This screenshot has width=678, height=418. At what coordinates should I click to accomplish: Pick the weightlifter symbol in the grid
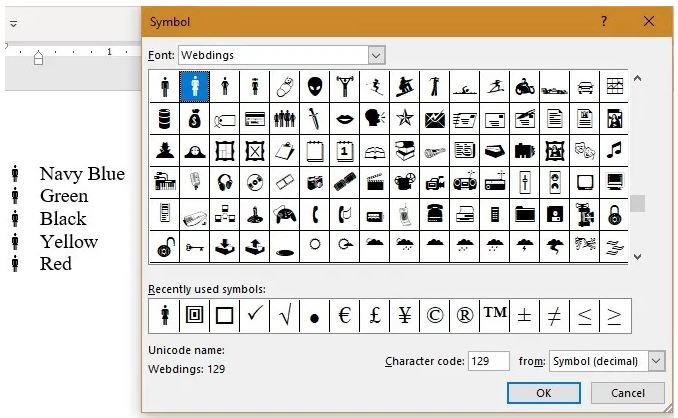345,86
